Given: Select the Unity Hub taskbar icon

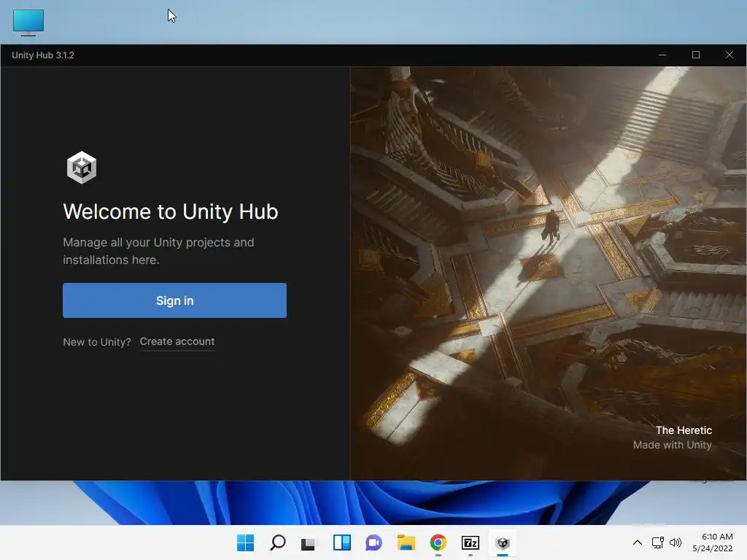Looking at the screenshot, I should [x=503, y=542].
